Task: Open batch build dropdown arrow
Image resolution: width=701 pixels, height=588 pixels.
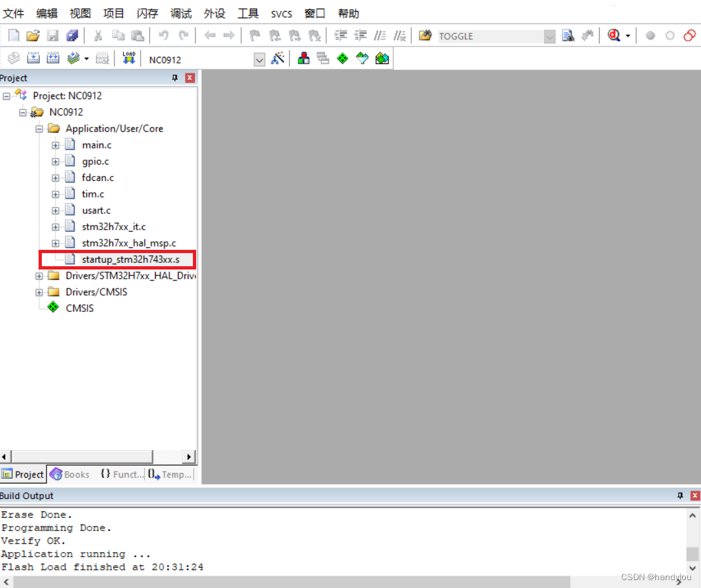Action: point(86,59)
